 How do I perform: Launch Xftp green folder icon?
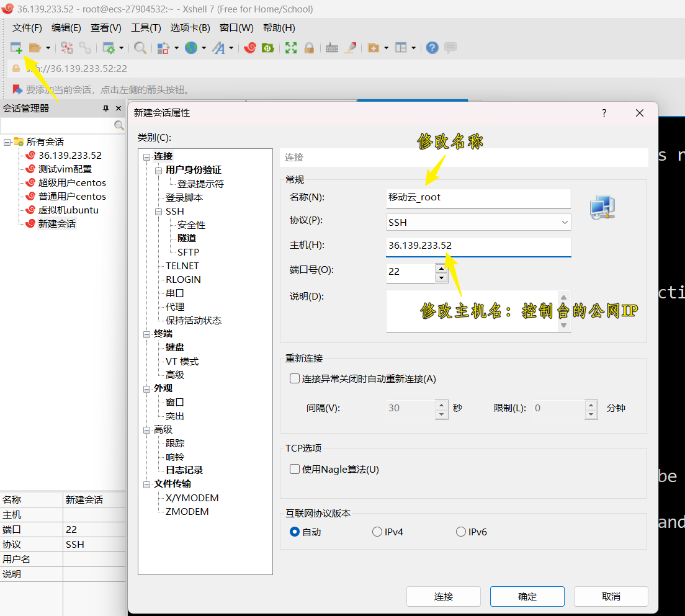coord(268,48)
